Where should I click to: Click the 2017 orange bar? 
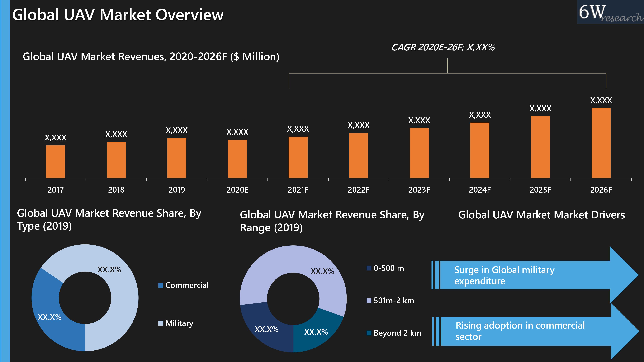pyautogui.click(x=56, y=162)
